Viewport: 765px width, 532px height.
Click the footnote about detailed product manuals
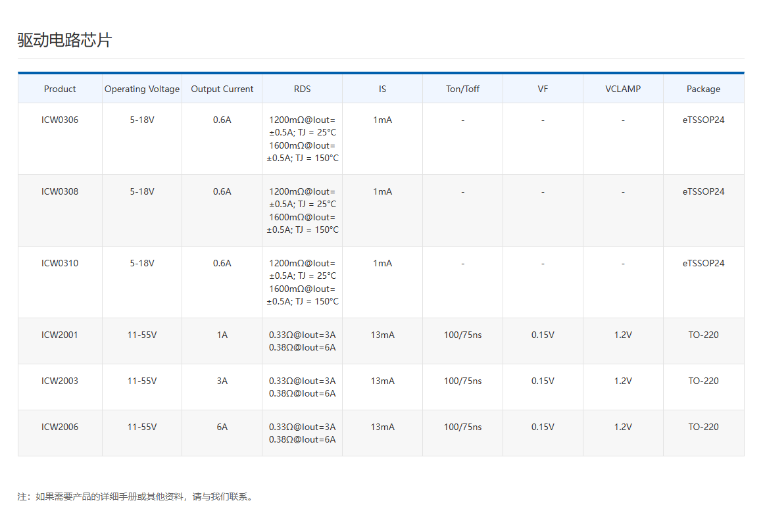click(x=136, y=496)
